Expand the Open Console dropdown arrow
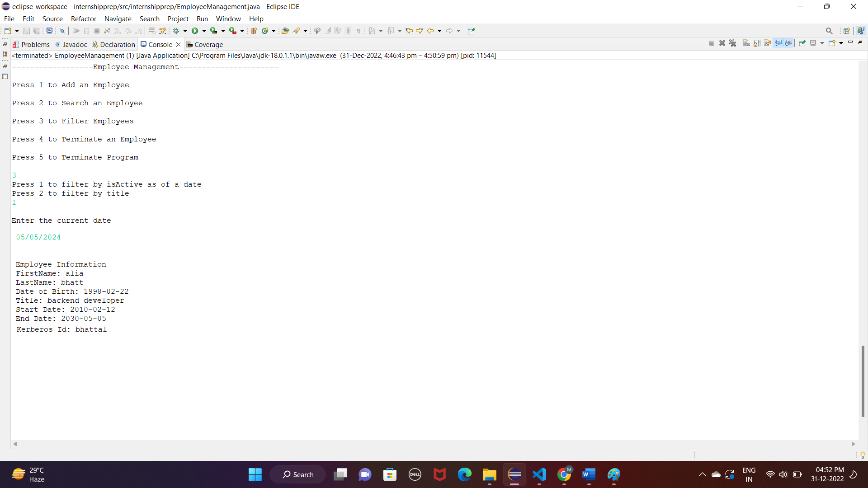Screen dimensions: 868x488 click(841, 43)
